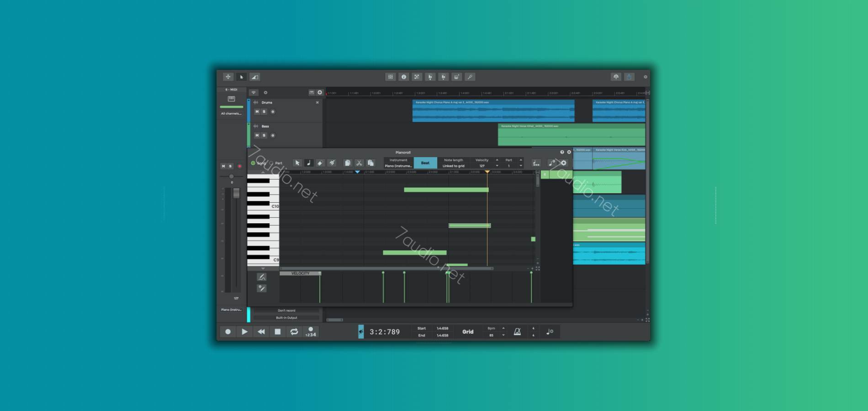Click the Grid button in transport bar
The height and width of the screenshot is (411, 868).
pyautogui.click(x=468, y=332)
